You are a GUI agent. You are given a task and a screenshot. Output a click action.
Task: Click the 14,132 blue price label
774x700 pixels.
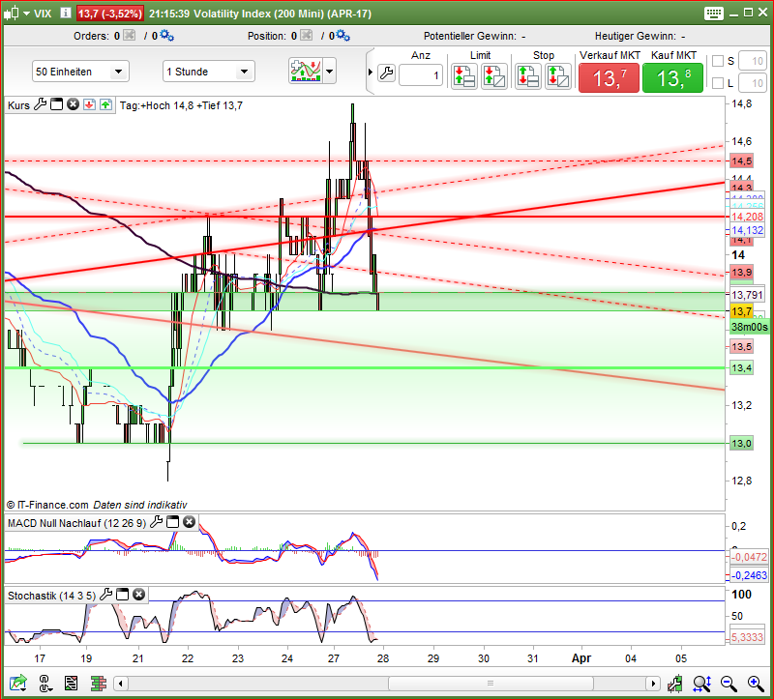tap(747, 230)
